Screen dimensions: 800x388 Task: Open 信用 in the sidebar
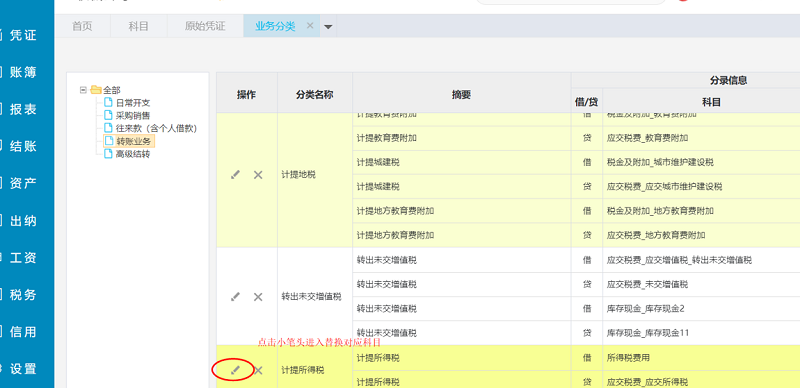tap(23, 332)
